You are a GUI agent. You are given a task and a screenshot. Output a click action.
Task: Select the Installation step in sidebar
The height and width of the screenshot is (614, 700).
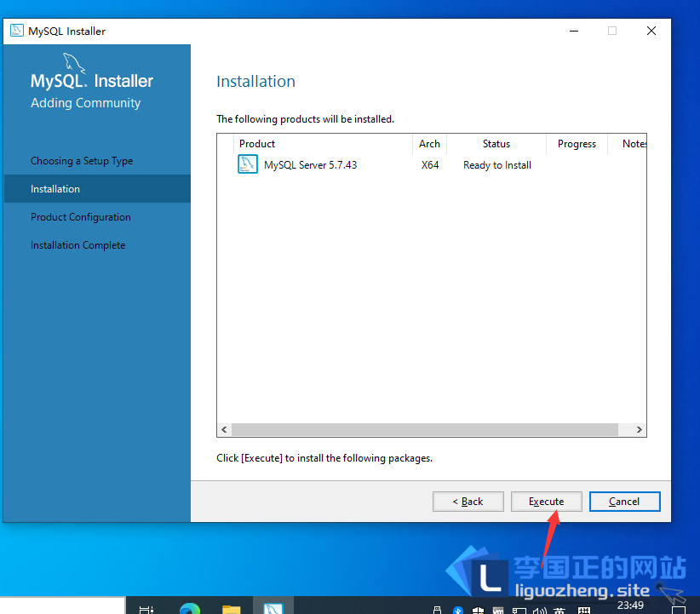click(x=97, y=189)
